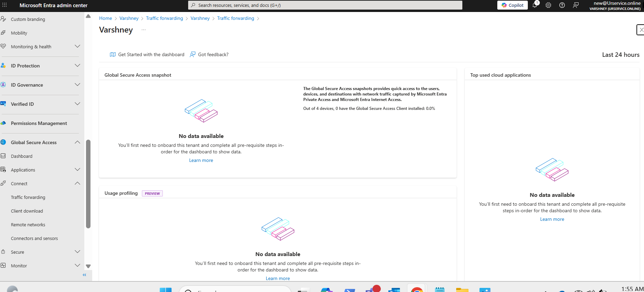Open Connectors and sensors in the sidebar

tap(34, 238)
